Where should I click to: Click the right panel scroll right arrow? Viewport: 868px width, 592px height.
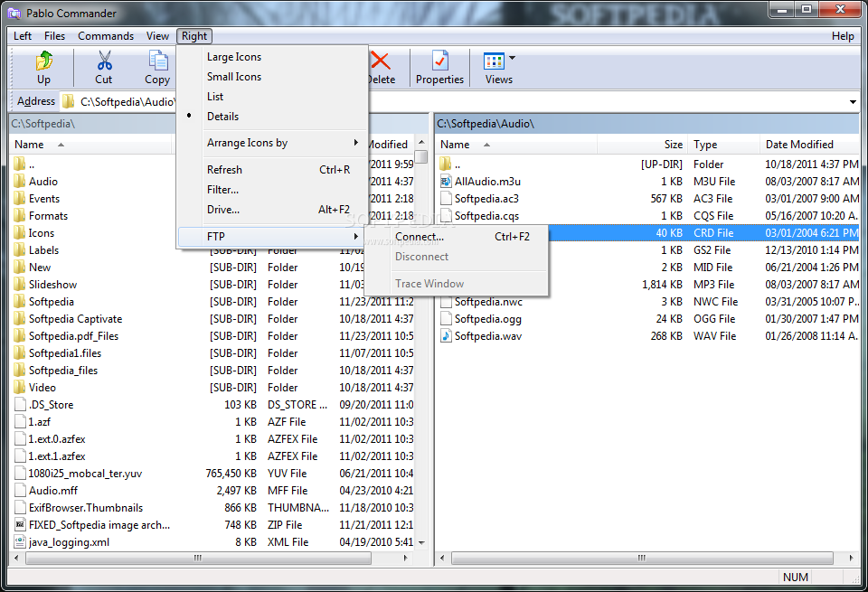click(x=852, y=558)
